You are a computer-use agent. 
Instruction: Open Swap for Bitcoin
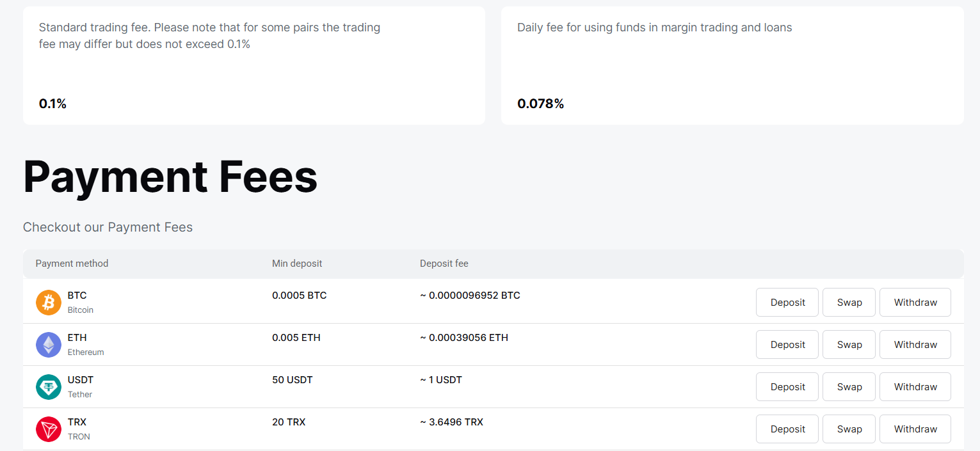pos(849,302)
